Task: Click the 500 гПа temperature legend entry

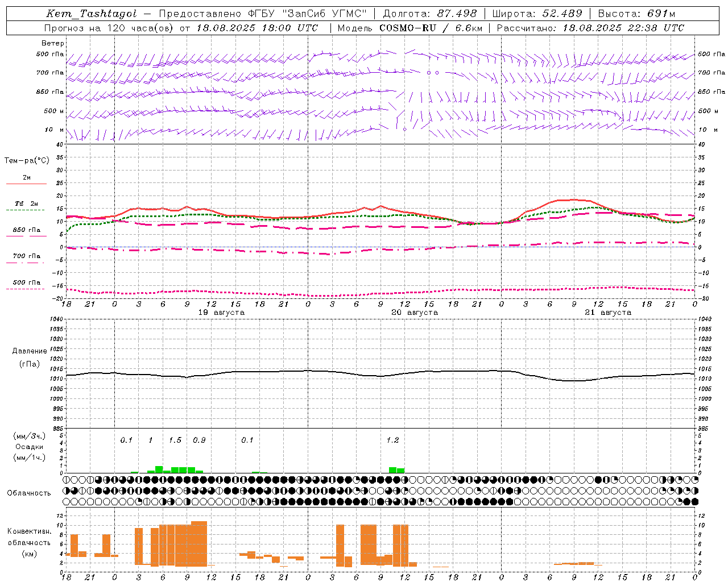Action: click(26, 282)
